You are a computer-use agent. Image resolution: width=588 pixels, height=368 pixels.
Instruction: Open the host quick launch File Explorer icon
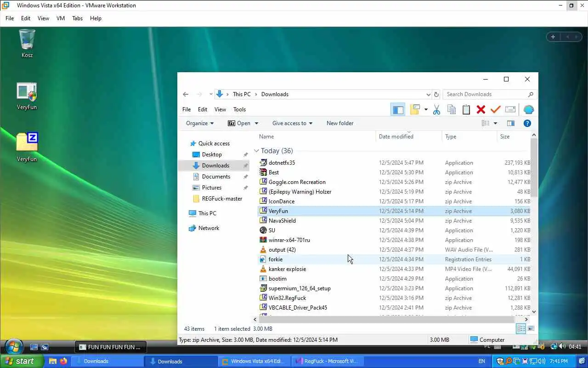[52, 361]
